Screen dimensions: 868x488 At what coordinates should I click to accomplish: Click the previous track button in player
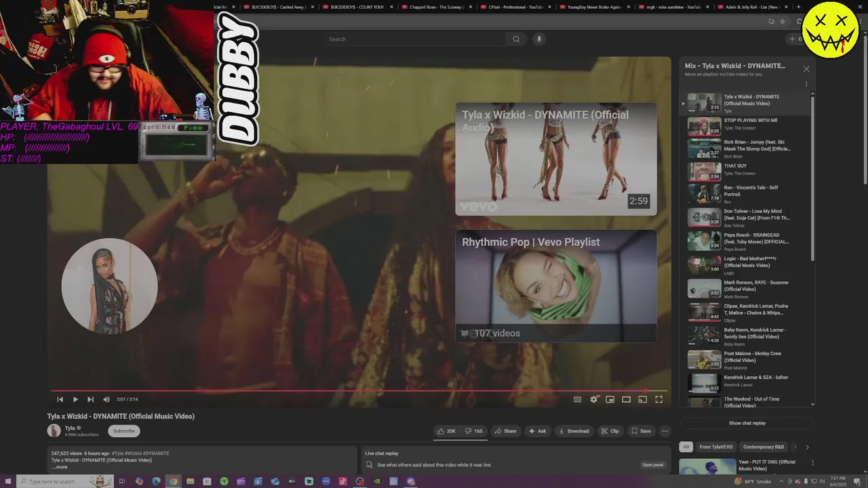pyautogui.click(x=60, y=399)
